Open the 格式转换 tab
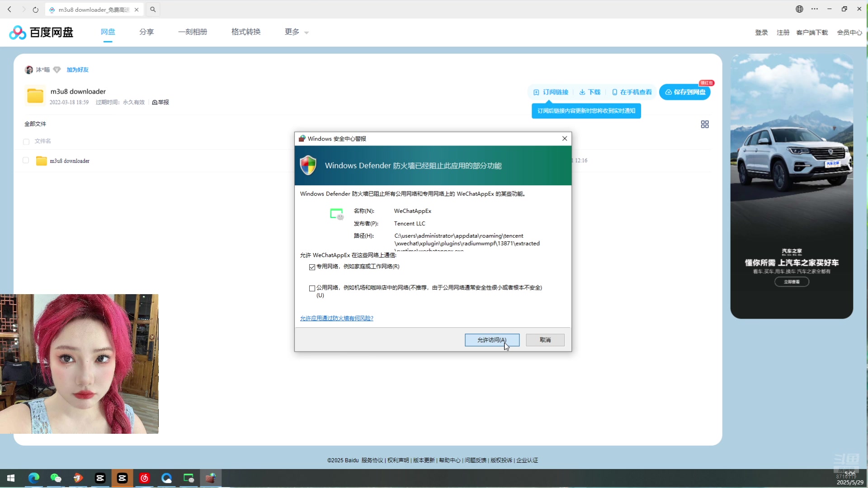Screen dimensions: 868x488 [246, 32]
